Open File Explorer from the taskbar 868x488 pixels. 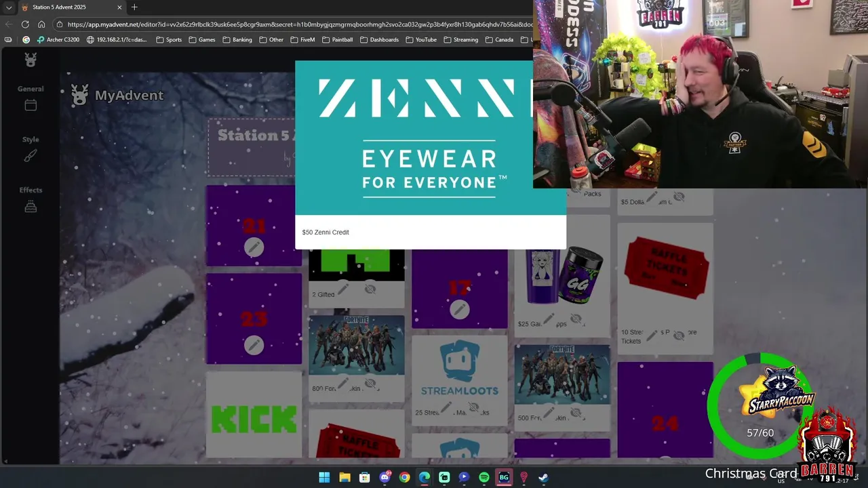click(x=344, y=477)
